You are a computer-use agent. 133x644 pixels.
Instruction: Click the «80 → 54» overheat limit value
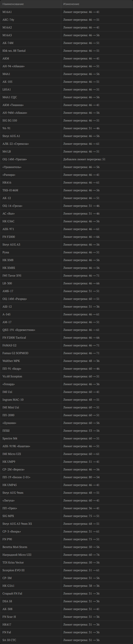pyautogui.click(x=94, y=477)
